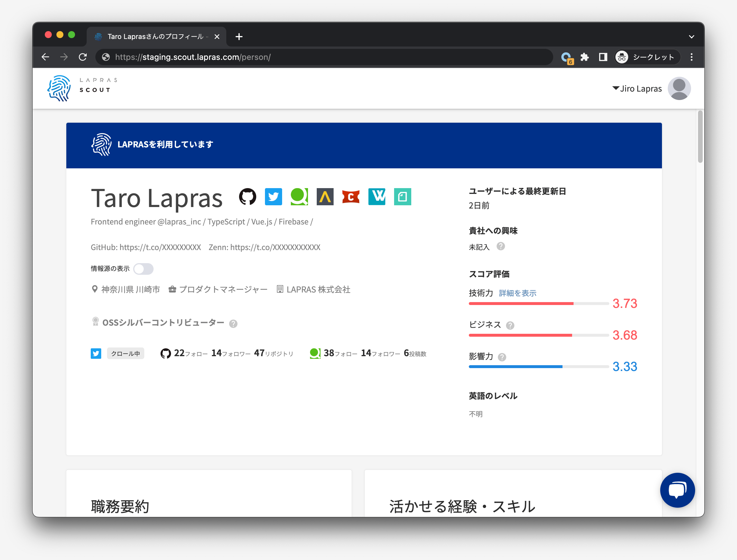737x560 pixels.
Task: Click the 詳細を表示 link for 技術力
Action: pyautogui.click(x=517, y=293)
